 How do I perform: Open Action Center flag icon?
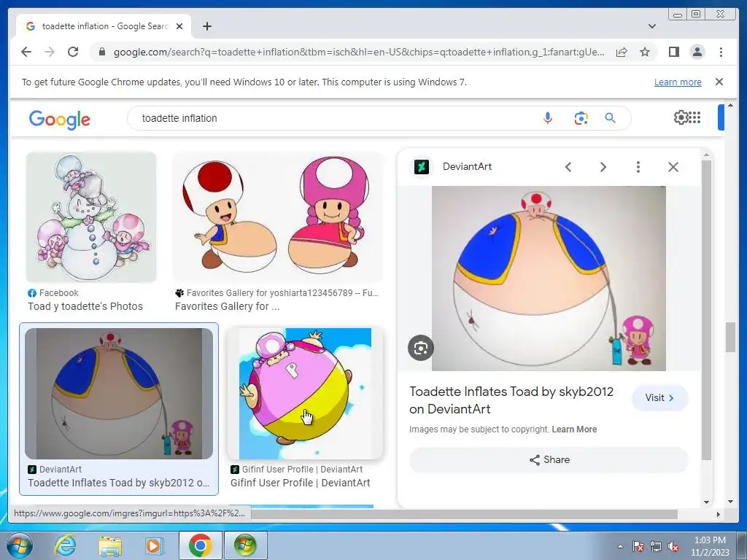click(x=638, y=546)
